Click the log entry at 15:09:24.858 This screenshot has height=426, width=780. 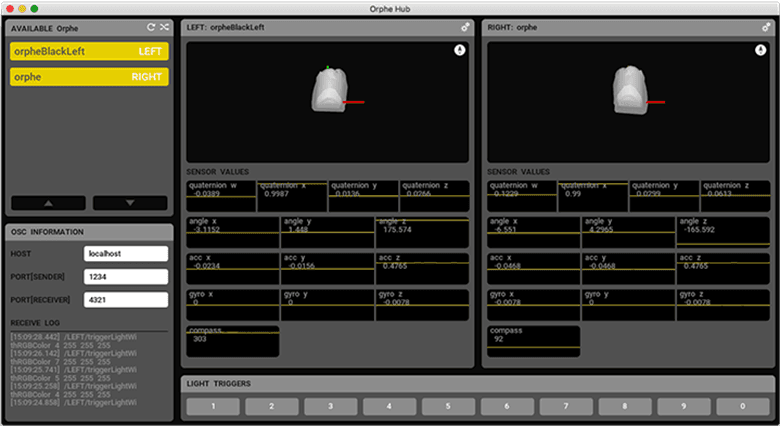[x=74, y=403]
